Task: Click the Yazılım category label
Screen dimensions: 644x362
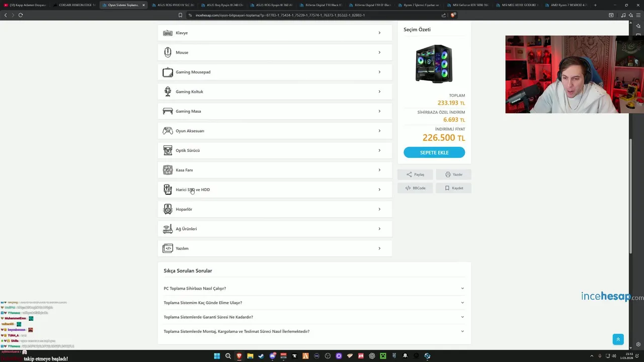Action: pos(182,248)
